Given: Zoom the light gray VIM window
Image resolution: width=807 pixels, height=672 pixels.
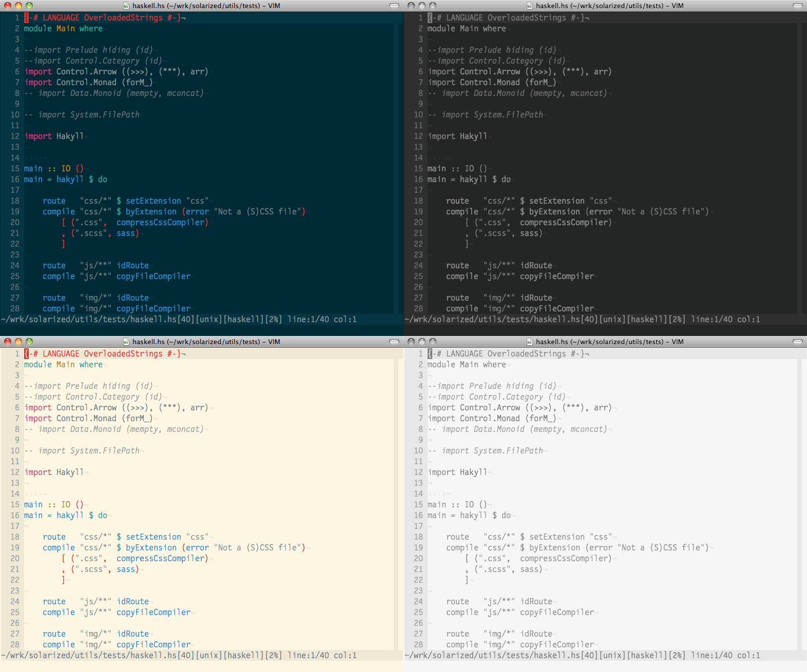Looking at the screenshot, I should 433,342.
